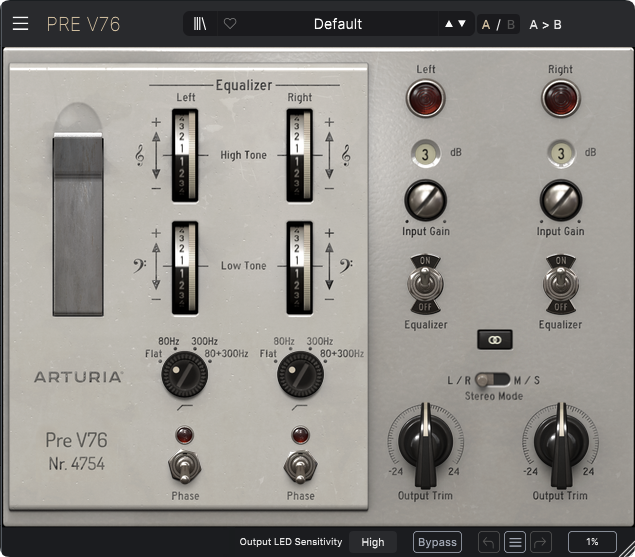Click the Right Low Tone wheel
This screenshot has width=635, height=557.
[300, 267]
